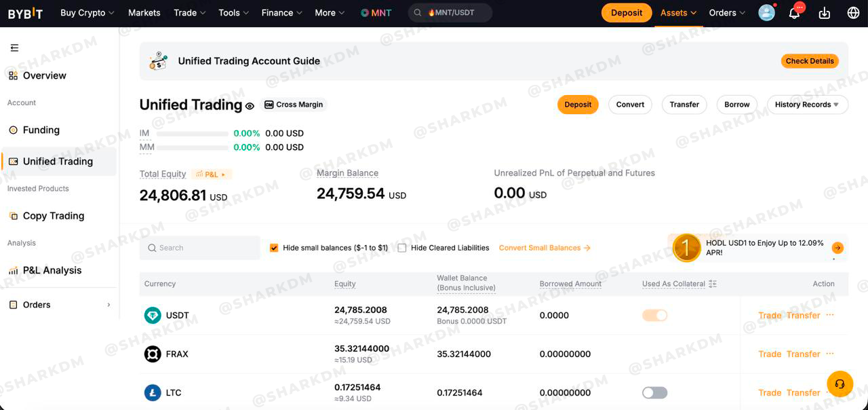Click the Check Details button

810,61
